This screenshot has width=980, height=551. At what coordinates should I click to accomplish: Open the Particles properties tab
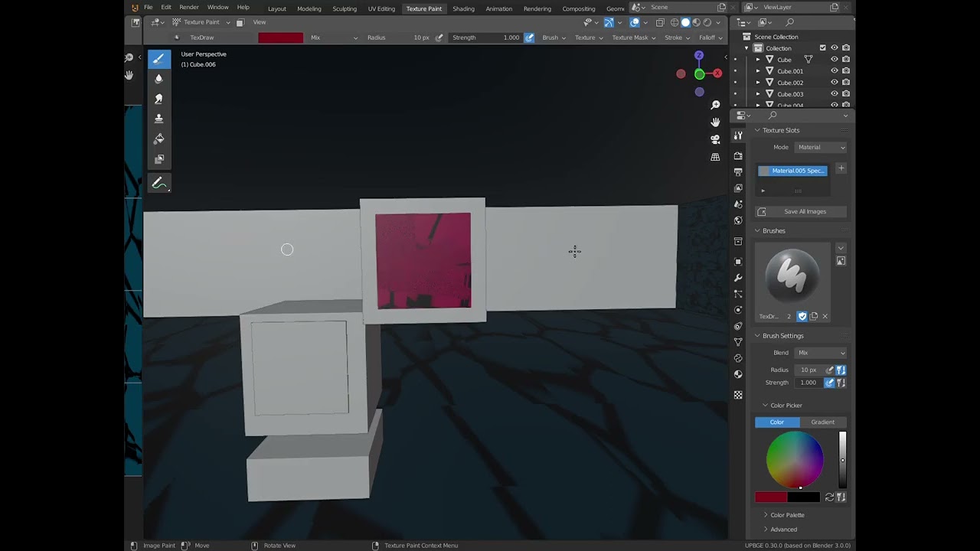coord(738,294)
